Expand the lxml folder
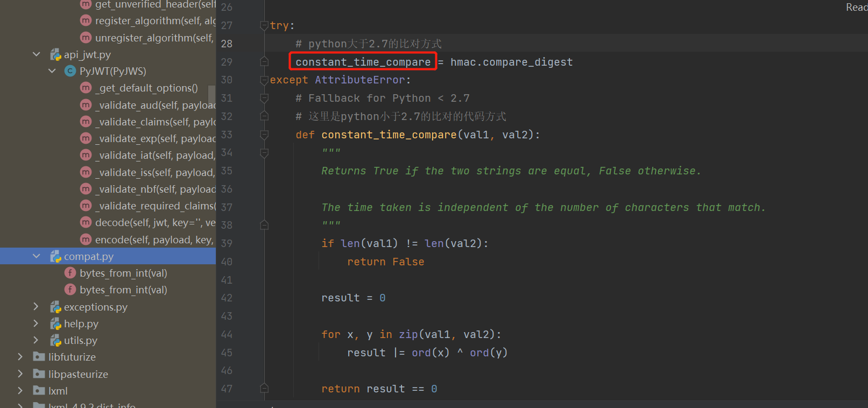The height and width of the screenshot is (408, 868). click(x=20, y=390)
